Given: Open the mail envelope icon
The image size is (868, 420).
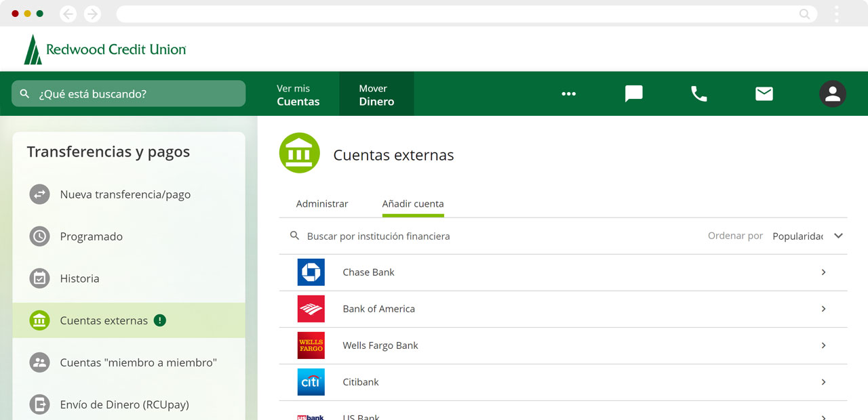Looking at the screenshot, I should 764,93.
